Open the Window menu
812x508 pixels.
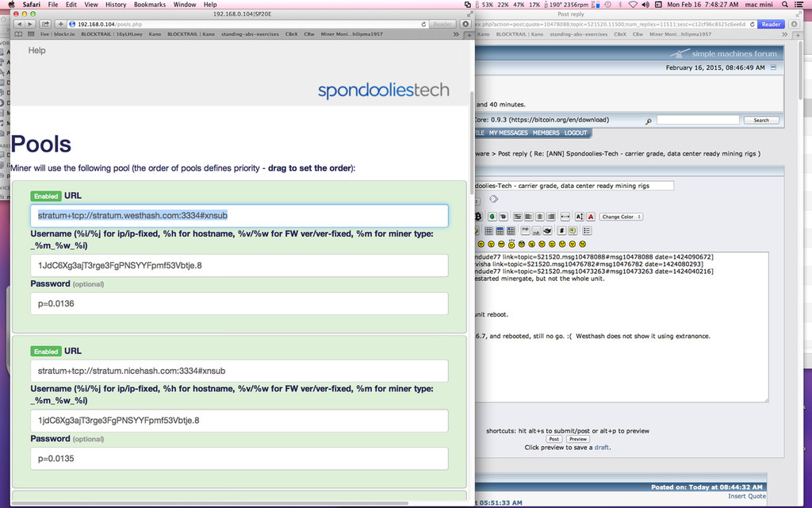point(184,4)
